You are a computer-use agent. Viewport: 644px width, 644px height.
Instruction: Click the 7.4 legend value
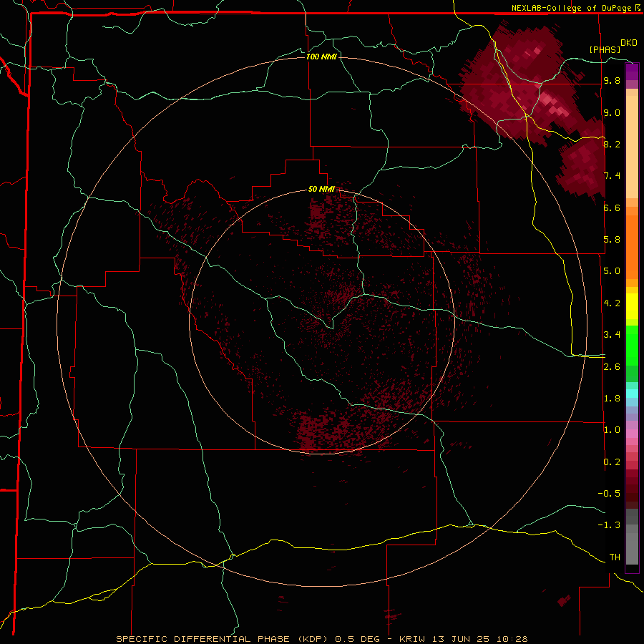[612, 176]
